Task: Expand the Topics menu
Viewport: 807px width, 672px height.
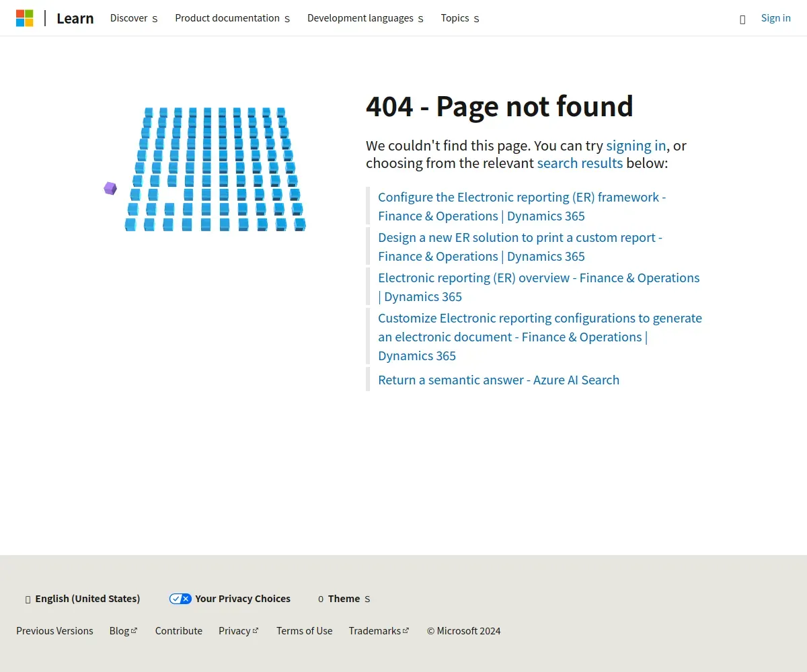Action: pos(460,18)
